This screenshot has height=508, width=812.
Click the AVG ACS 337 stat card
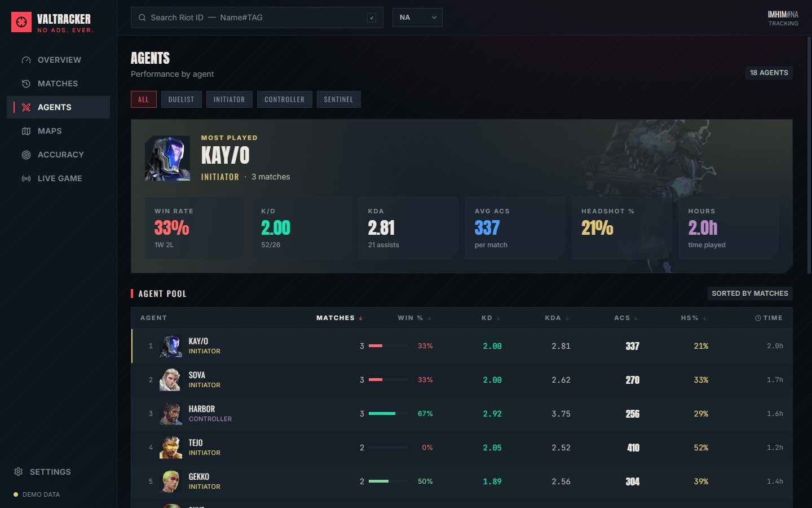click(515, 228)
